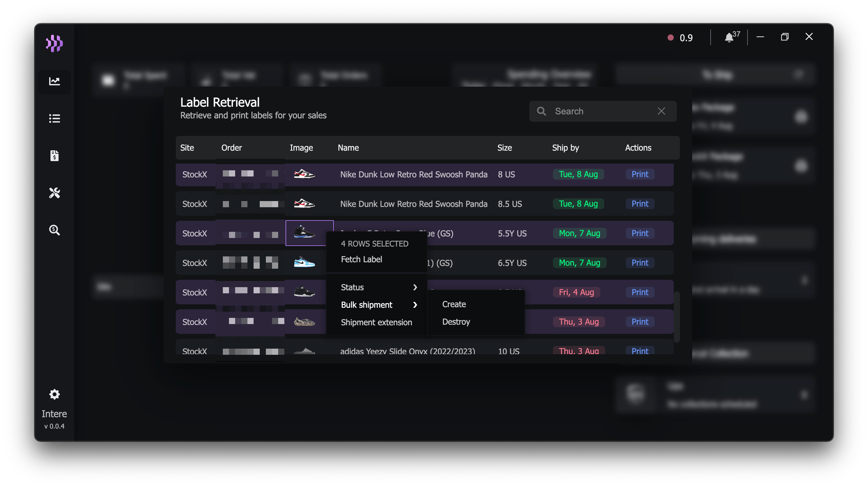Viewport: 868px width, 487px height.
Task: Click the version text 'v 0.0.4'
Action: pyautogui.click(x=54, y=426)
